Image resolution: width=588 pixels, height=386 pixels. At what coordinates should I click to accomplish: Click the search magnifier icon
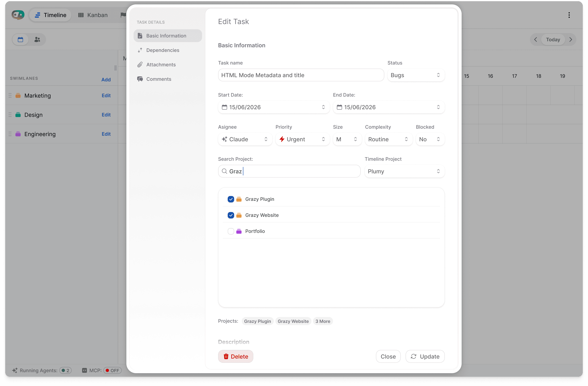tap(224, 171)
